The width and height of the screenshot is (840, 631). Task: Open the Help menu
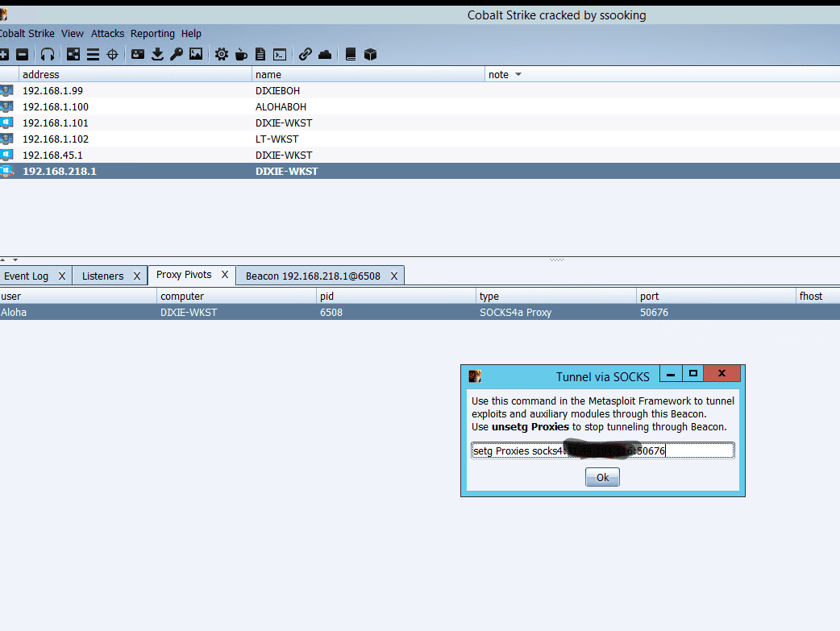191,33
